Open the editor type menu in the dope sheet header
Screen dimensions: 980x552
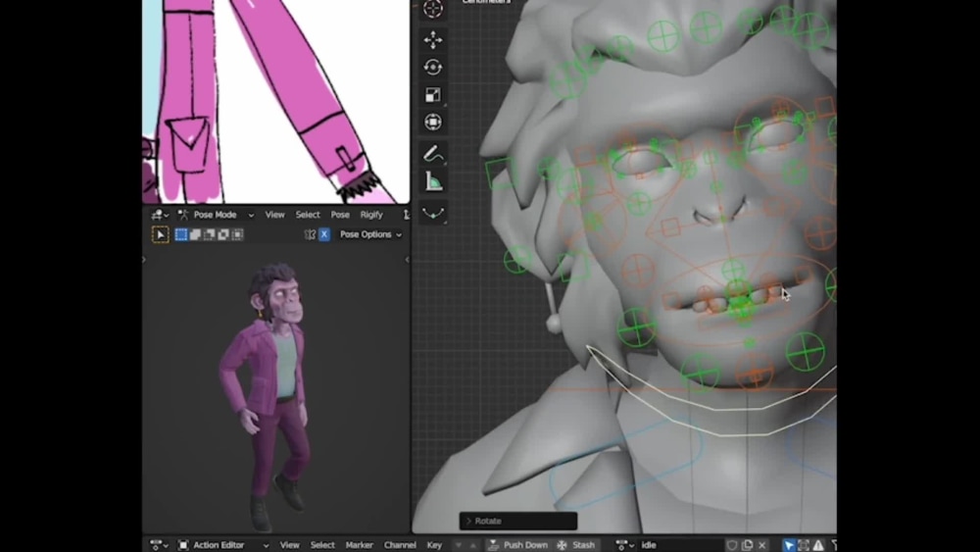point(160,545)
